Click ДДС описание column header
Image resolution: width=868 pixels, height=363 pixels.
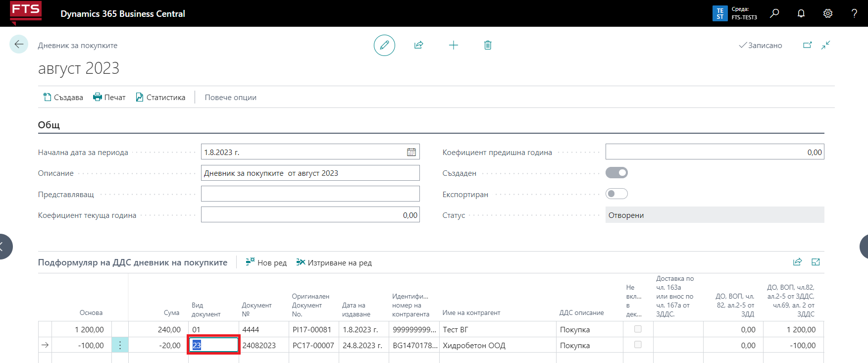tap(581, 312)
